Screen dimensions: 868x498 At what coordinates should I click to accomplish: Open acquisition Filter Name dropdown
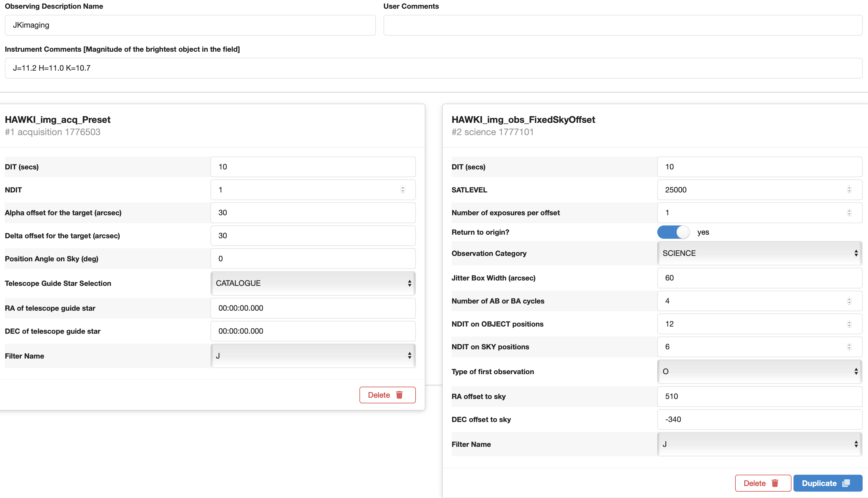(313, 356)
